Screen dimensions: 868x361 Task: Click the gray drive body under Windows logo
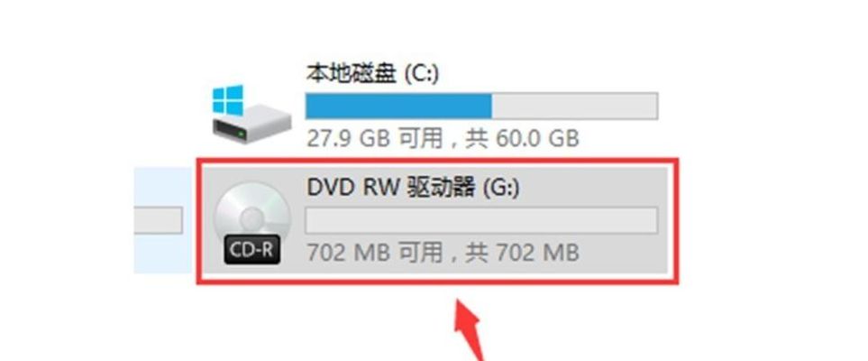[251, 125]
